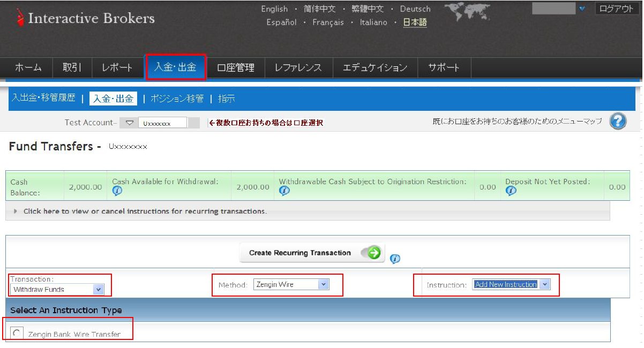Go to ポジション移管 submenu
This screenshot has width=644, height=348.
tap(177, 99)
